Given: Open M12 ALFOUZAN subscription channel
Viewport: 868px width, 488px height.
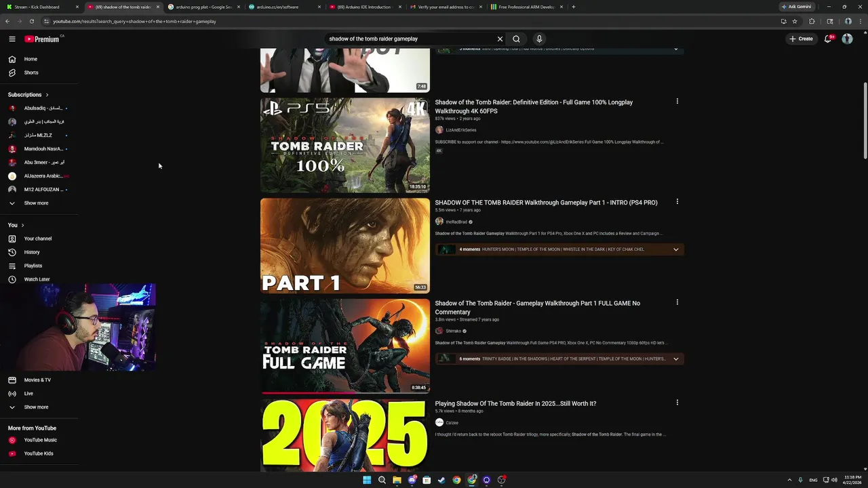Looking at the screenshot, I should pos(39,190).
